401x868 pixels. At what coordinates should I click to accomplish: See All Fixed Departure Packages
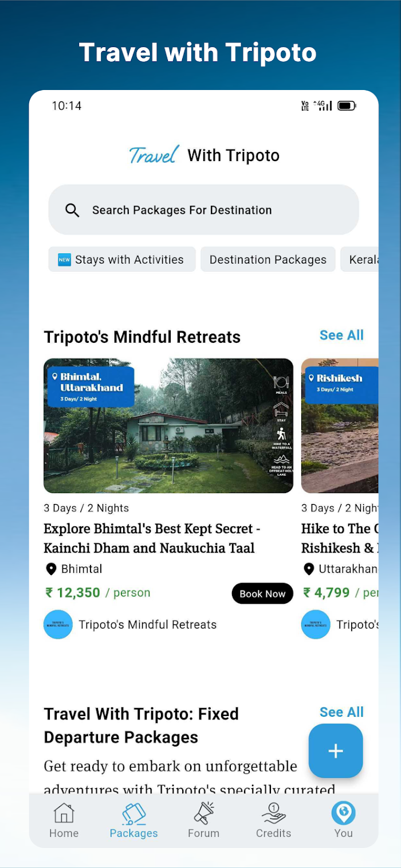coord(341,712)
